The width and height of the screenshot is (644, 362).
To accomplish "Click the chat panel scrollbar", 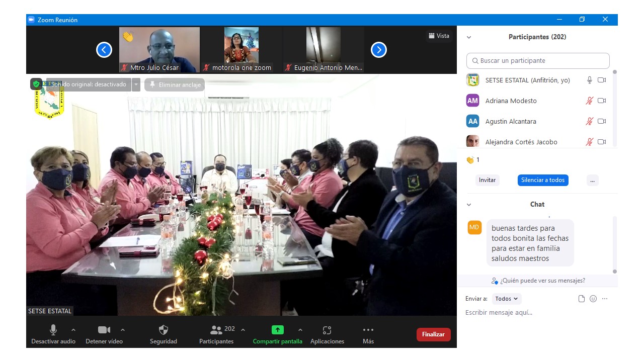I will click(614, 244).
